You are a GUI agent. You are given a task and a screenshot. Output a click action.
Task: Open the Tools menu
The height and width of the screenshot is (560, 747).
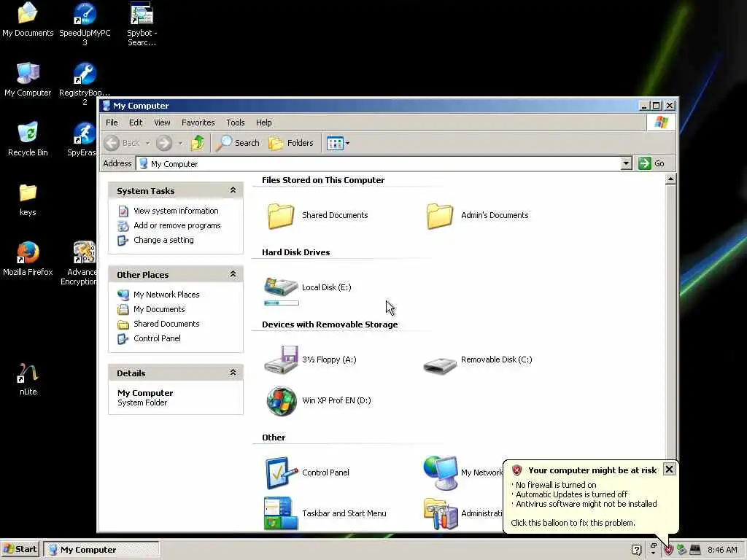coord(236,122)
